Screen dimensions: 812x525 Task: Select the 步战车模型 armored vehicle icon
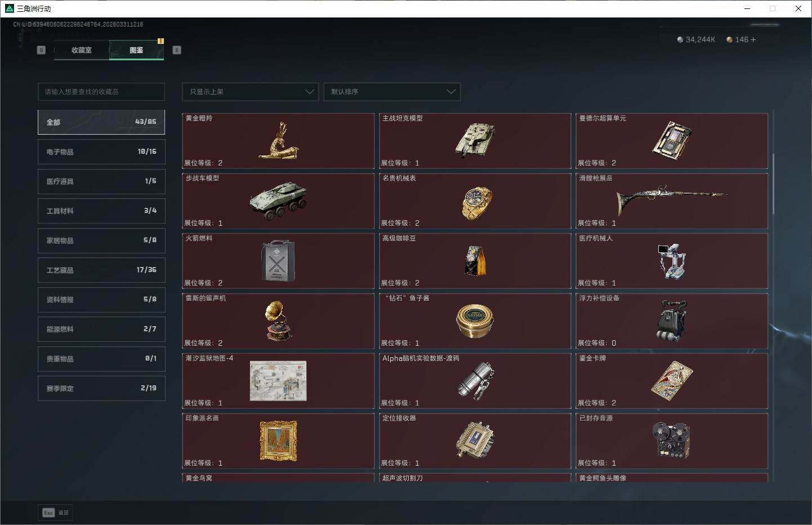pos(278,201)
